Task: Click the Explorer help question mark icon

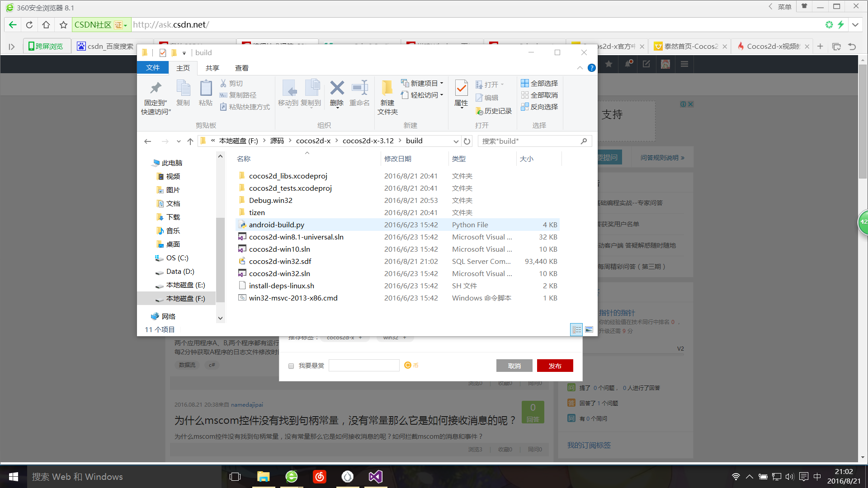Action: click(x=591, y=68)
